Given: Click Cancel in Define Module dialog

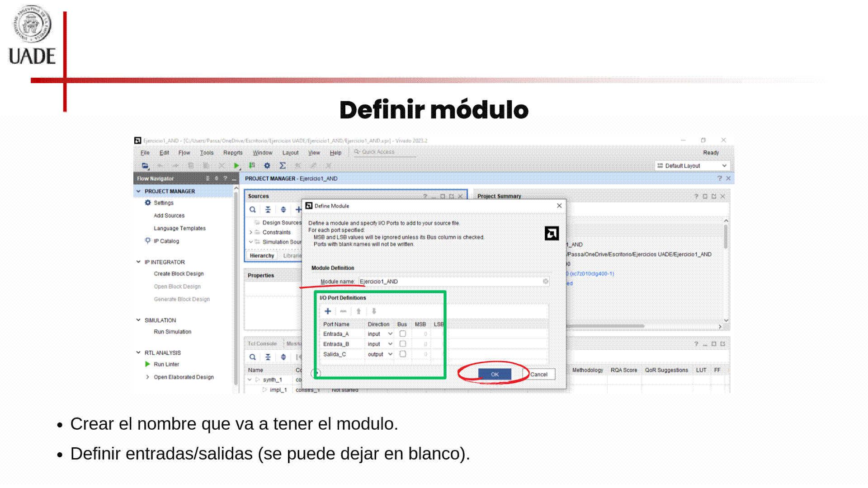Looking at the screenshot, I should [539, 374].
